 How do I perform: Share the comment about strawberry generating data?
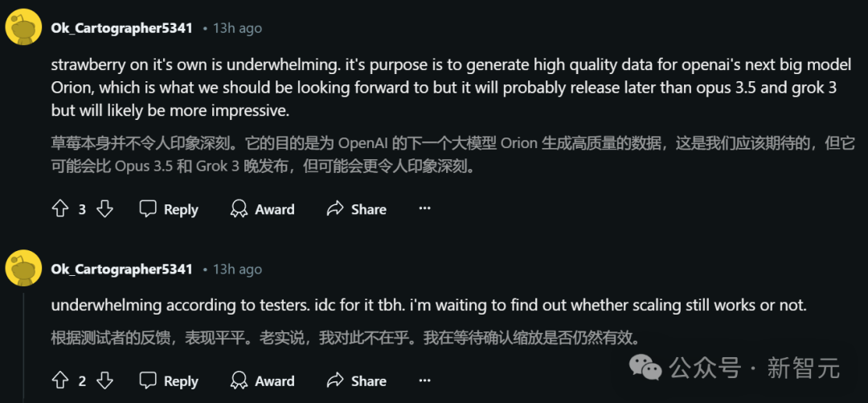point(356,209)
